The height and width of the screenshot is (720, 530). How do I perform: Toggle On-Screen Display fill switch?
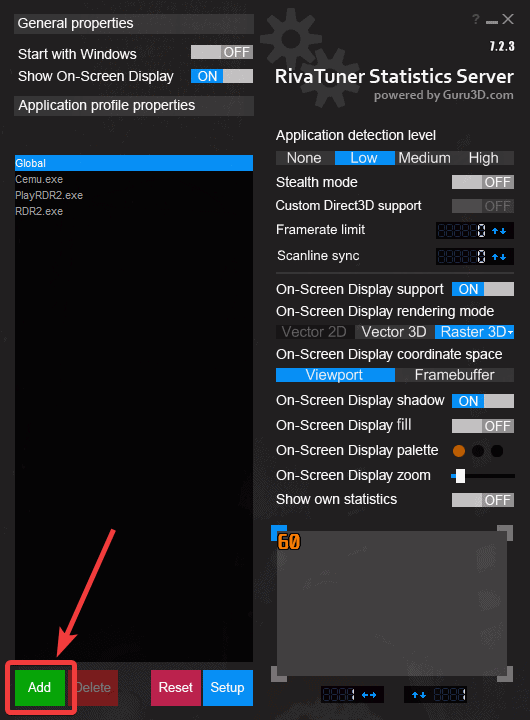click(483, 426)
